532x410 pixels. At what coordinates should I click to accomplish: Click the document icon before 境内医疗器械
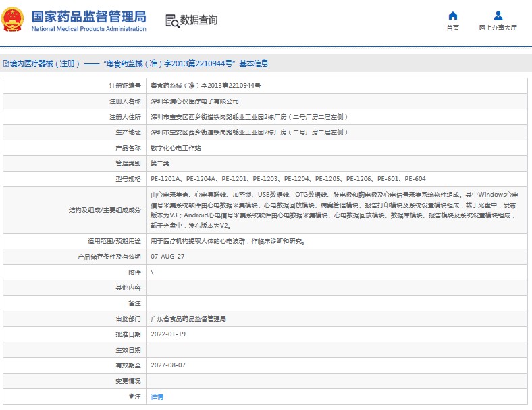tap(6, 64)
